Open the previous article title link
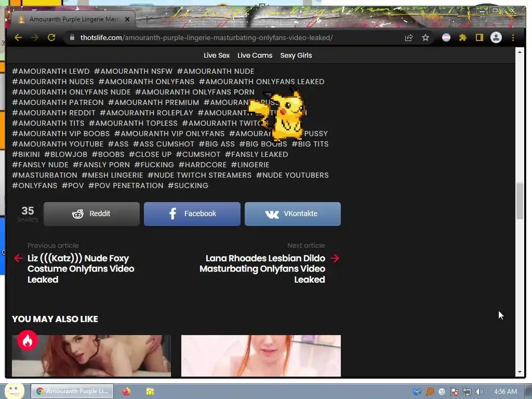Screen dimensions: 532x399 click(x=81, y=269)
